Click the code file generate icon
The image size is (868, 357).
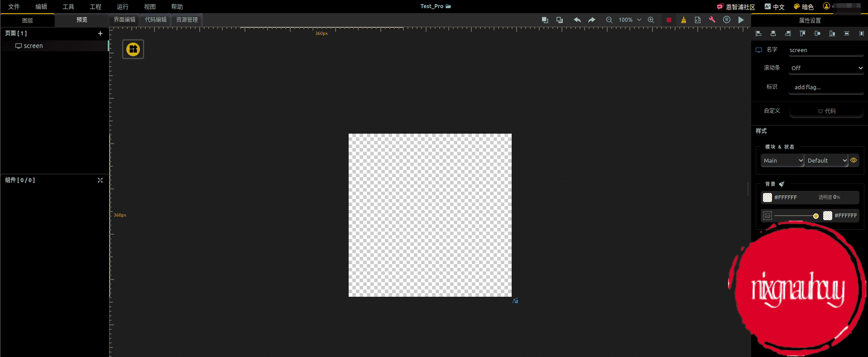click(x=697, y=20)
